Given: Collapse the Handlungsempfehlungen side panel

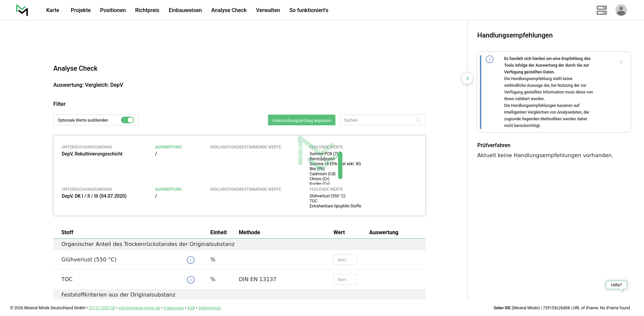Looking at the screenshot, I should click(467, 78).
